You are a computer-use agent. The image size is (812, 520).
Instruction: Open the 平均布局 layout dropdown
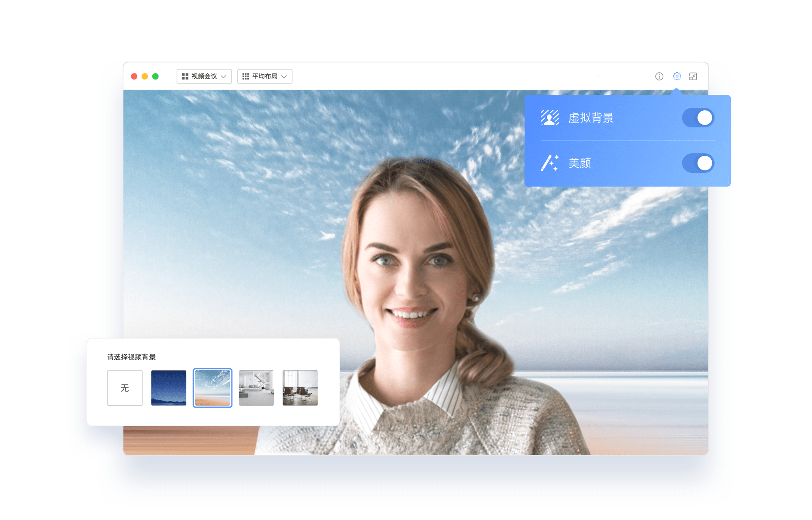click(265, 76)
